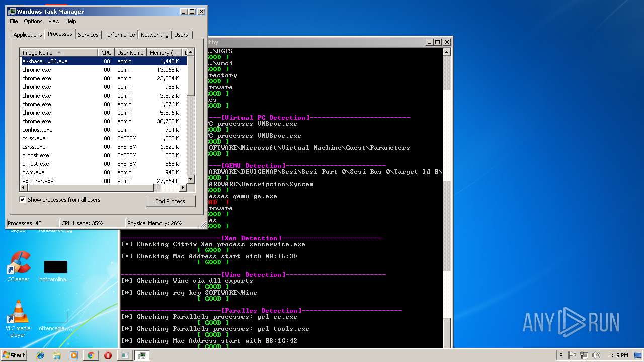This screenshot has height=362, width=644.
Task: Open the View menu
Action: (x=54, y=21)
